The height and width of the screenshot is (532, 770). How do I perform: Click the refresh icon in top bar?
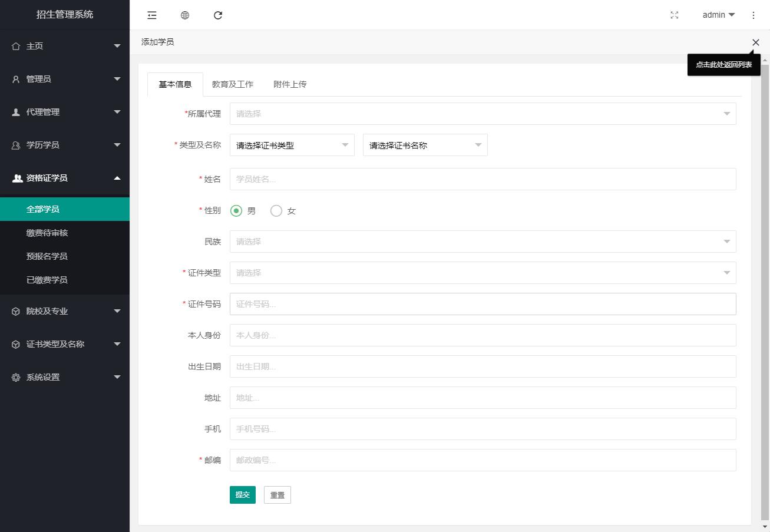click(x=218, y=15)
